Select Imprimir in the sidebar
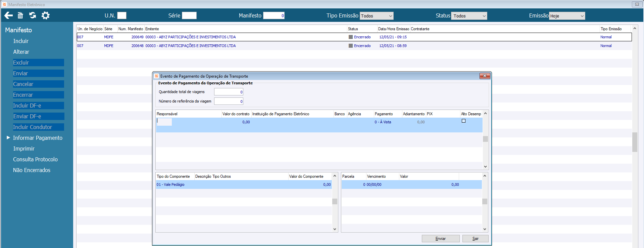644x248 pixels. click(24, 149)
